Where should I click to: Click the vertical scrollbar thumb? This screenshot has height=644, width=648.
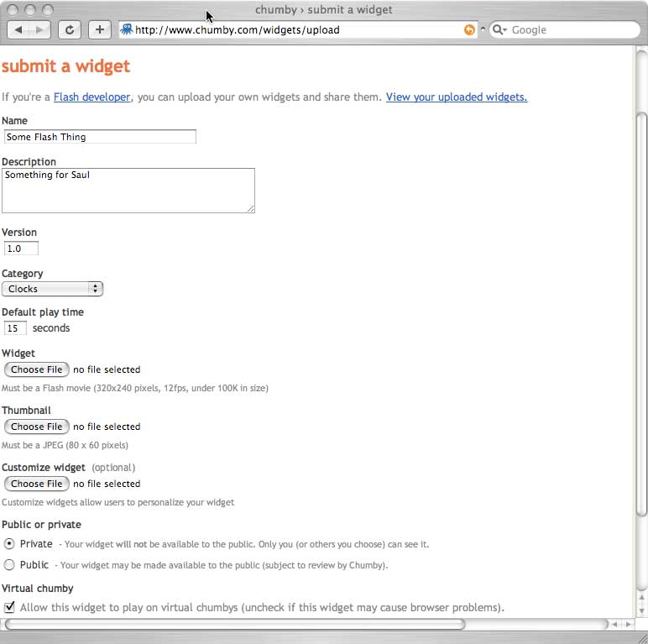(641, 314)
